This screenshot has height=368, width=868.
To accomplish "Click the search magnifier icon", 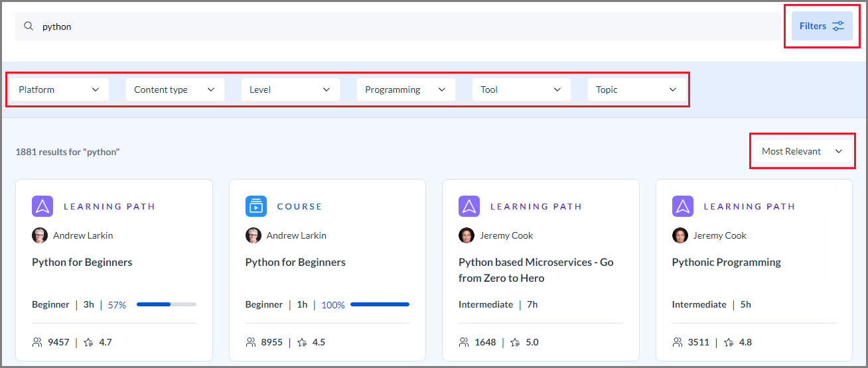I will pos(29,27).
